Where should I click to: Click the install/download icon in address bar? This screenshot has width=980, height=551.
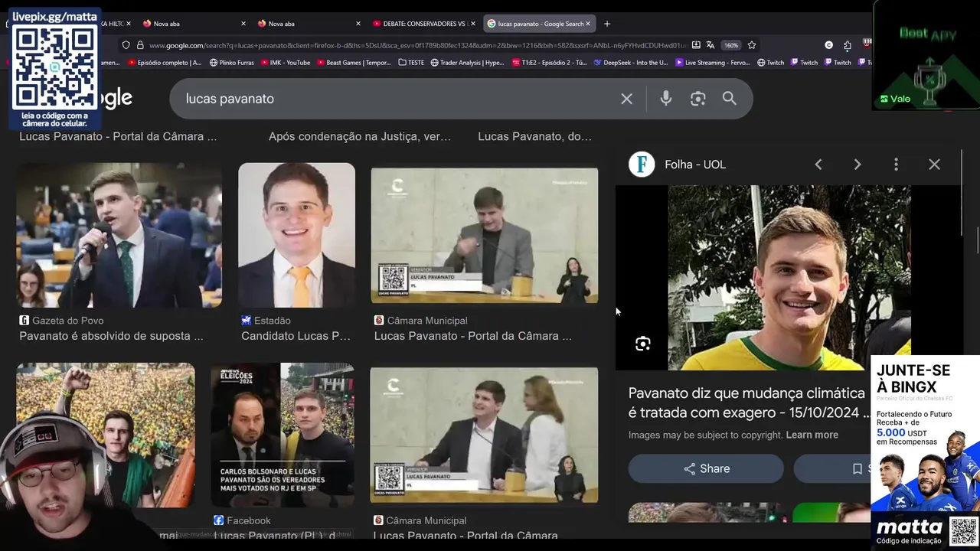click(695, 45)
